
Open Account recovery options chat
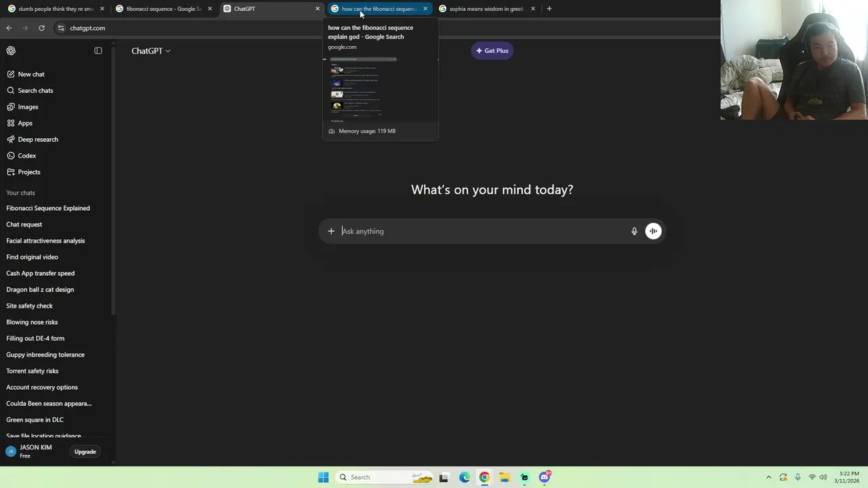click(42, 387)
